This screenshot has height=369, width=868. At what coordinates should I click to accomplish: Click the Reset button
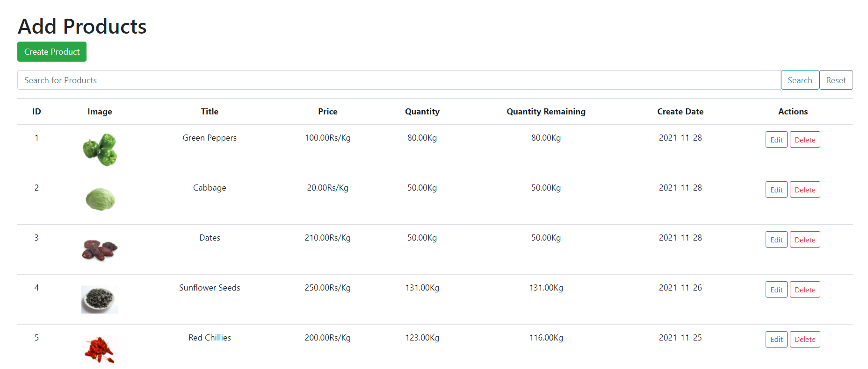(x=836, y=80)
